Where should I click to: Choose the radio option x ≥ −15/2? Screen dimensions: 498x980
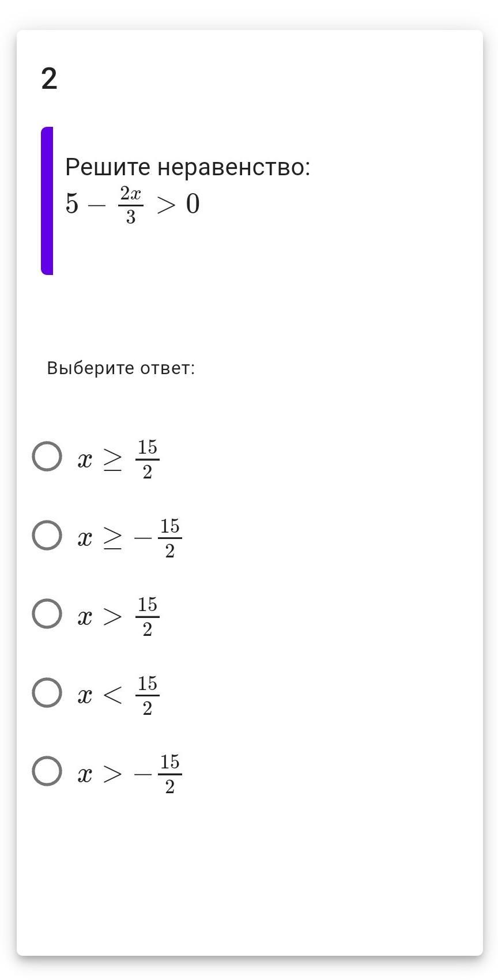(x=47, y=536)
